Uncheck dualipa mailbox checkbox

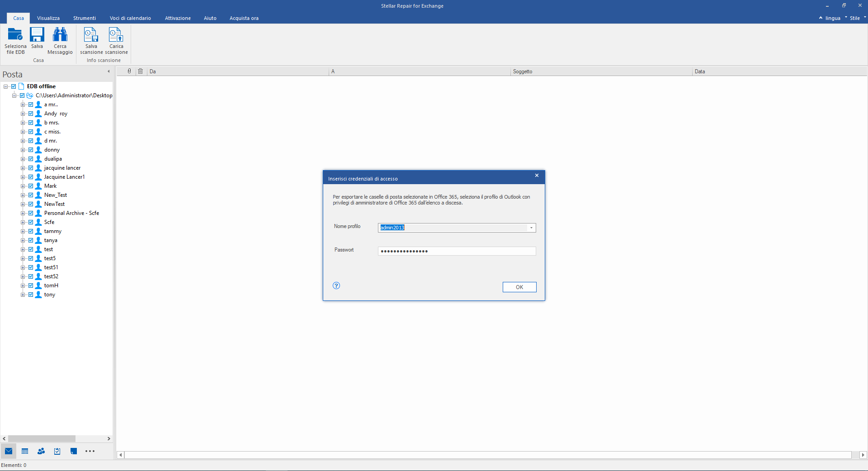(31, 159)
